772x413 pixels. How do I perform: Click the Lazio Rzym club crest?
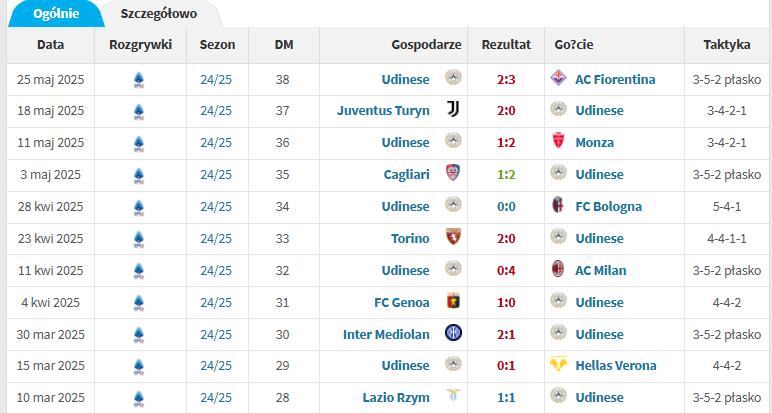click(x=453, y=395)
